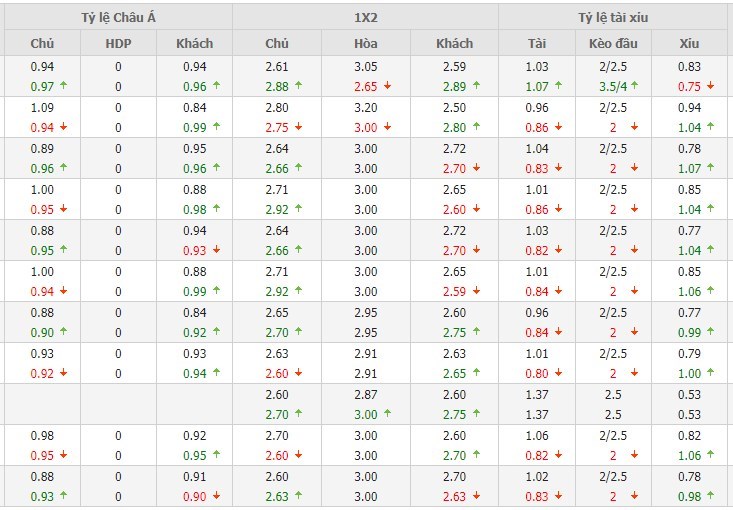Click the green up arrow beside 0.97

(x=63, y=86)
